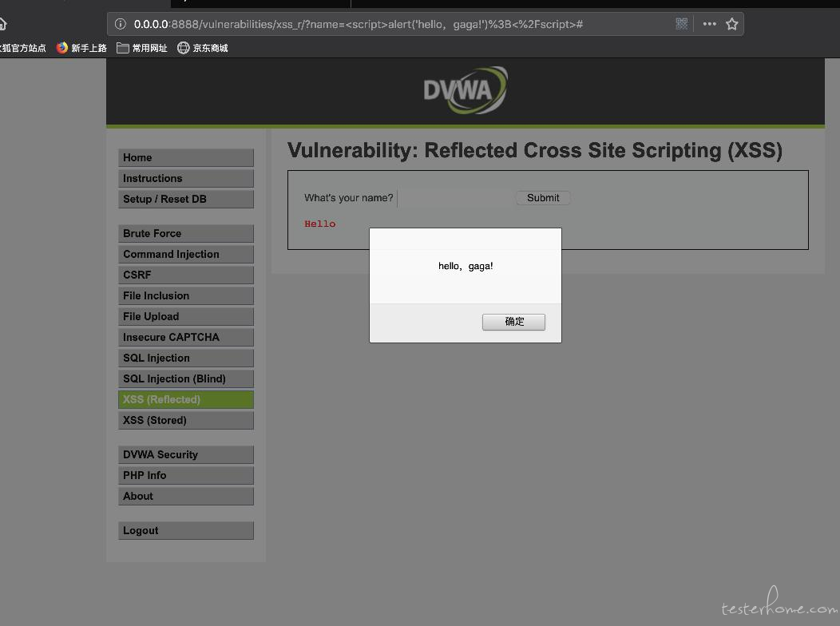840x626 pixels.
Task: Open the About page
Action: coord(186,497)
